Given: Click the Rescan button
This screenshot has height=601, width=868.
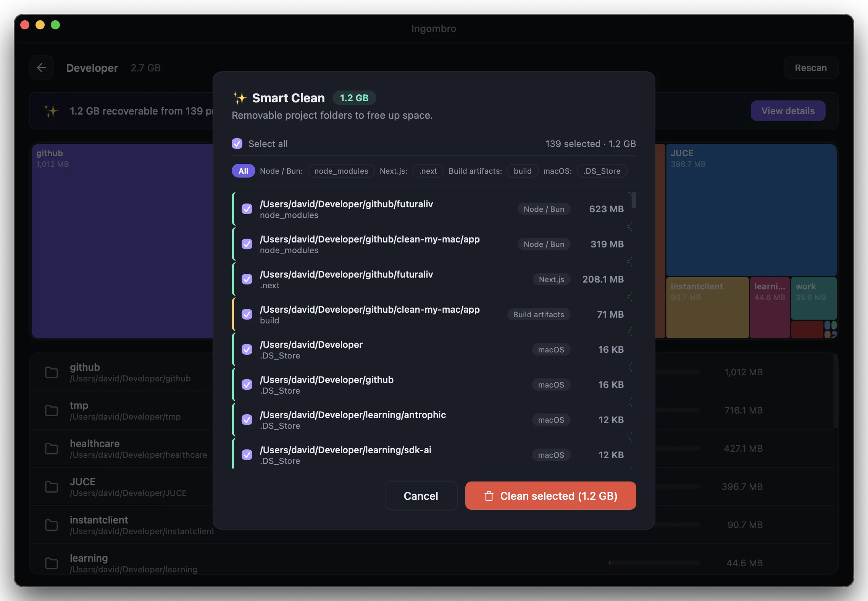Looking at the screenshot, I should click(x=811, y=68).
